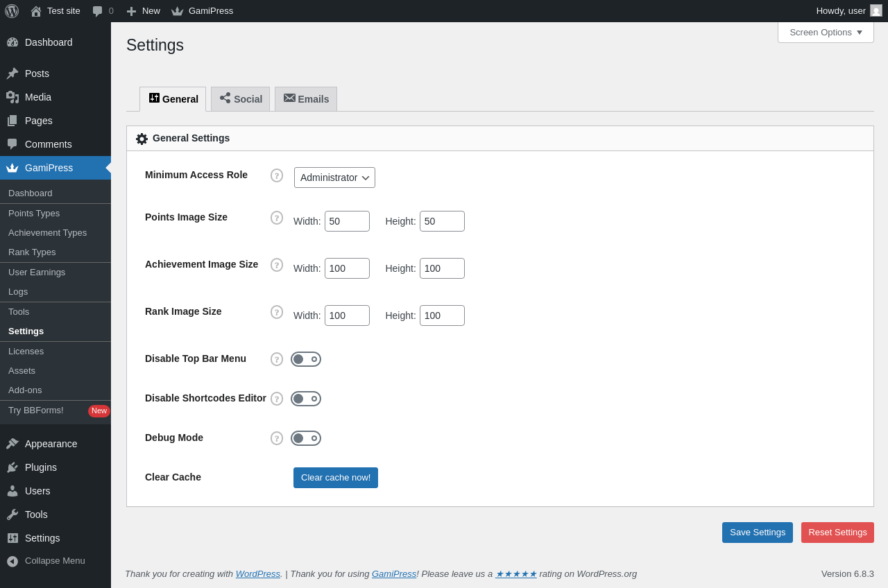The width and height of the screenshot is (888, 588).
Task: Click the WordPress logo icon
Action: [x=12, y=11]
